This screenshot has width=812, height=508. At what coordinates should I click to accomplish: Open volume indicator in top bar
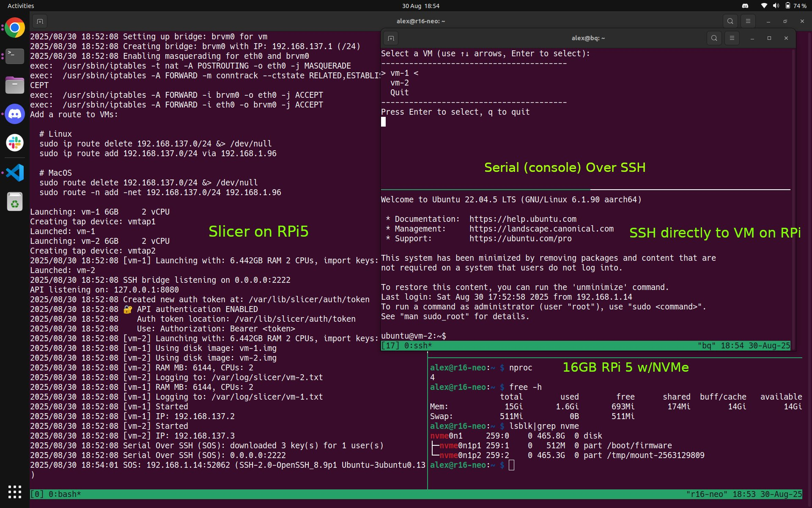pyautogui.click(x=776, y=6)
